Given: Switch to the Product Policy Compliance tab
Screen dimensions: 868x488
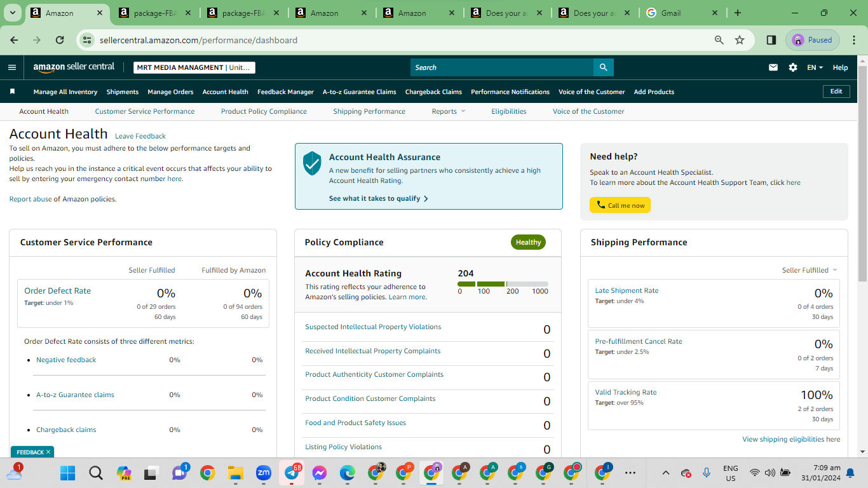Looking at the screenshot, I should tap(264, 111).
